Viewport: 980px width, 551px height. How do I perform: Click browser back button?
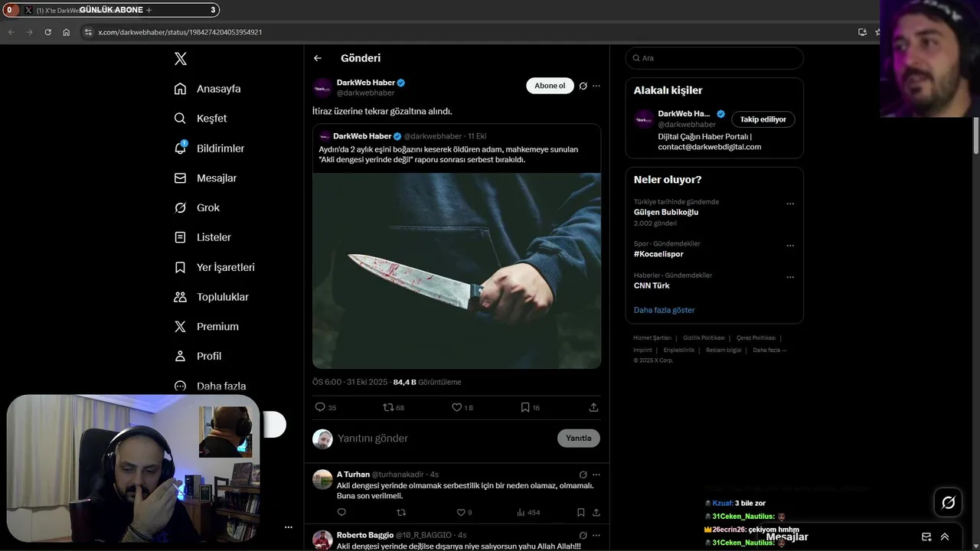pos(11,32)
